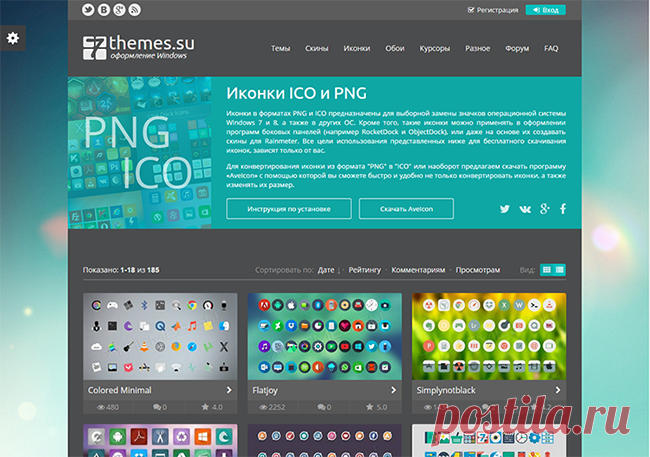Image resolution: width=650 pixels, height=457 pixels.
Task: Click the VK icon in the top bar
Action: (104, 10)
